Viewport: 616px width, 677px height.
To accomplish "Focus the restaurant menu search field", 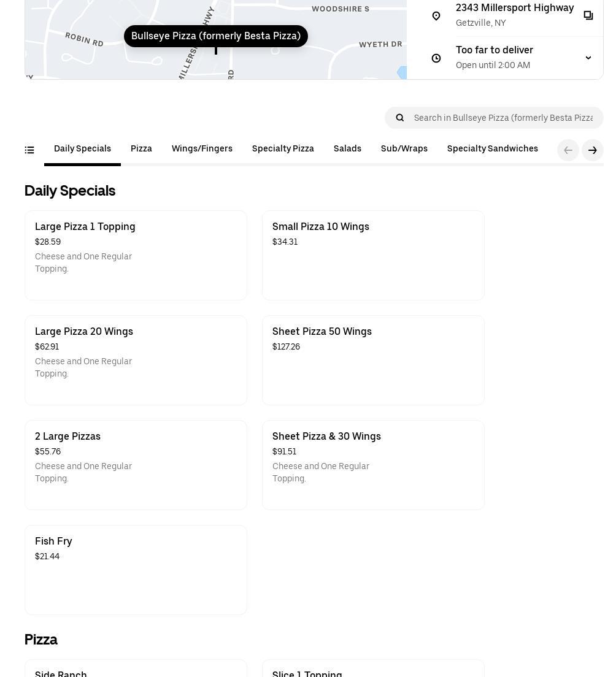I will coord(503,118).
